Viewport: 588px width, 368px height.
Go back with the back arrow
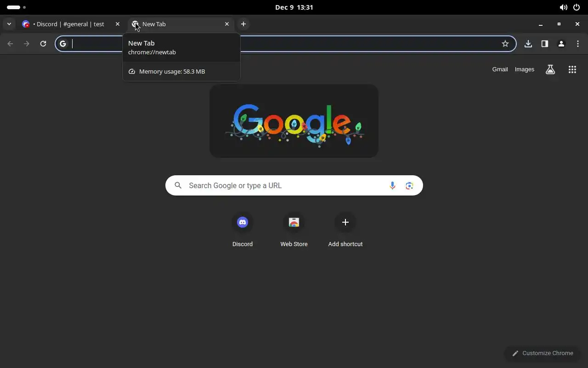tap(10, 44)
